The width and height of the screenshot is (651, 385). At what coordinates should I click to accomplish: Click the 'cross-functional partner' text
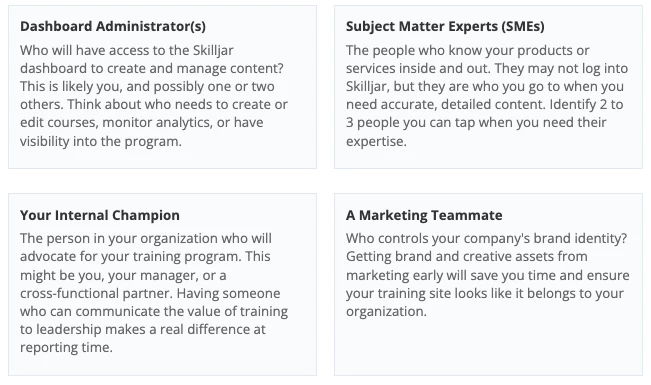(x=96, y=293)
